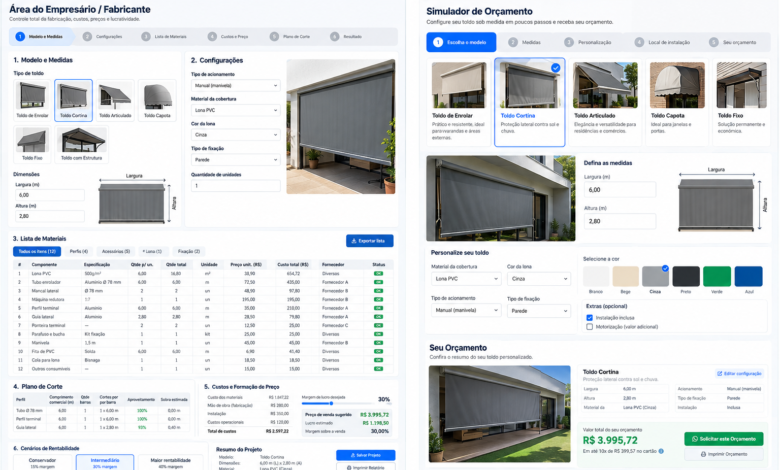
Task: Pick the Azul color swatch
Action: tap(749, 277)
